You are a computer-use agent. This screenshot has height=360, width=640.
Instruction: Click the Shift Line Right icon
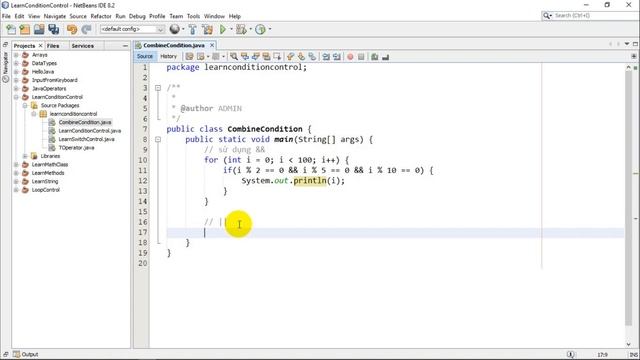[336, 57]
